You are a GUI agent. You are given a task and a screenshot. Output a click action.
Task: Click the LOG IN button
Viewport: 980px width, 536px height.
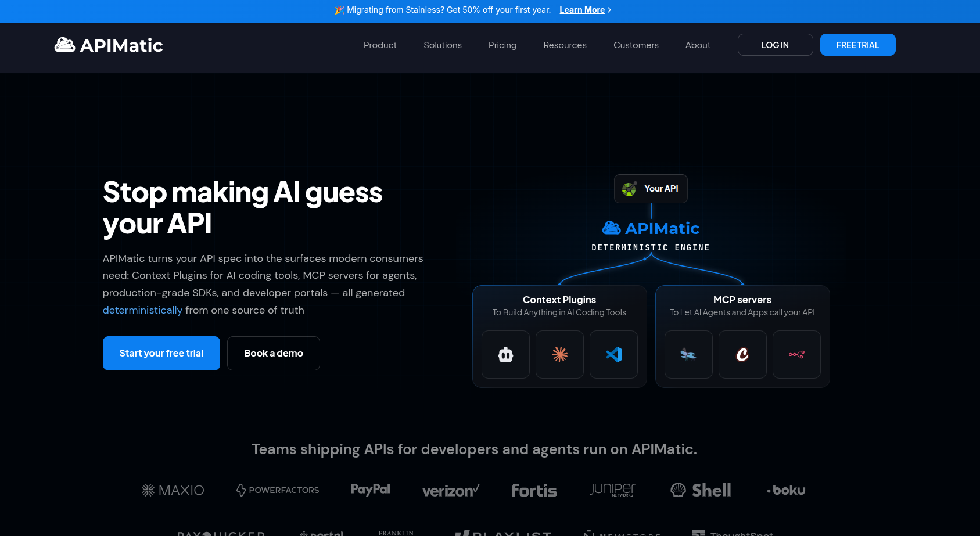pyautogui.click(x=775, y=45)
